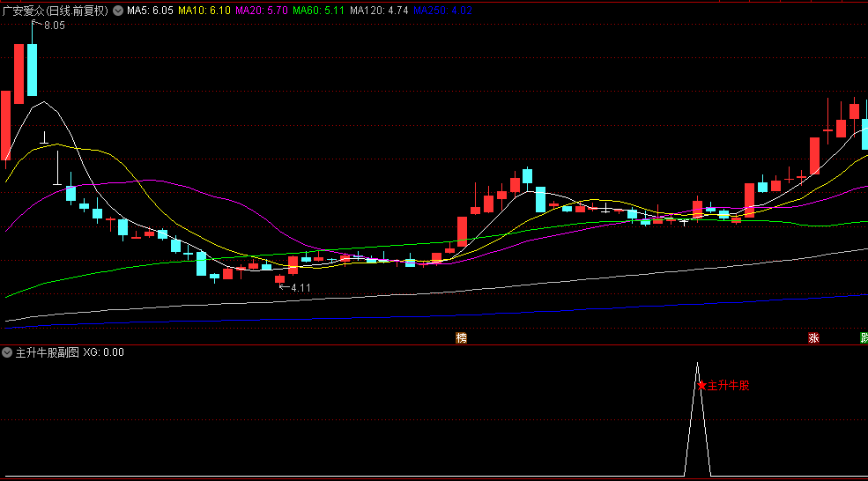Click the 4.11 low price label

tap(300, 288)
